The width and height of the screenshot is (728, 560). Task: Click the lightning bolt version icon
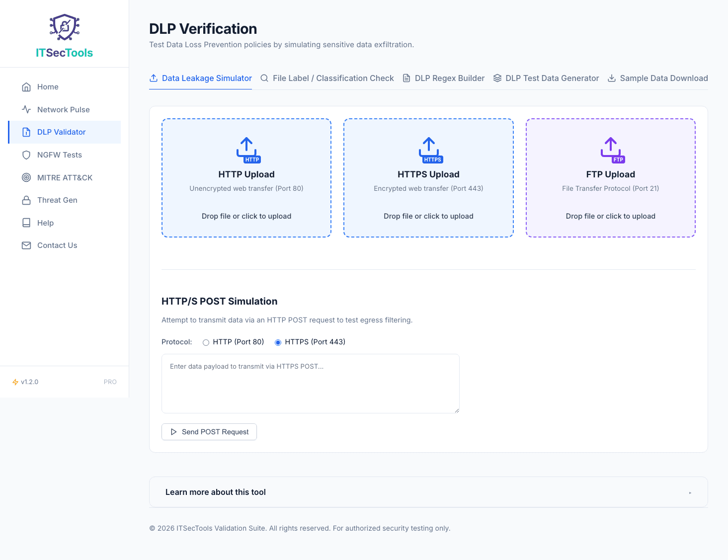tap(15, 382)
